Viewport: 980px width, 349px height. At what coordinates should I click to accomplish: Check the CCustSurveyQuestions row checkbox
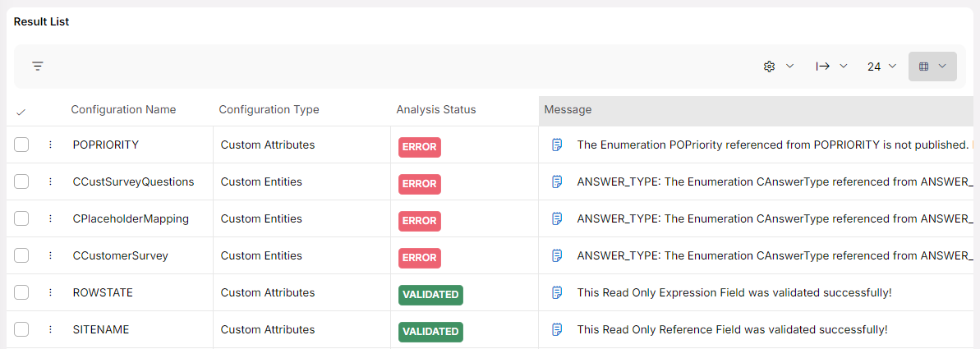click(x=21, y=181)
